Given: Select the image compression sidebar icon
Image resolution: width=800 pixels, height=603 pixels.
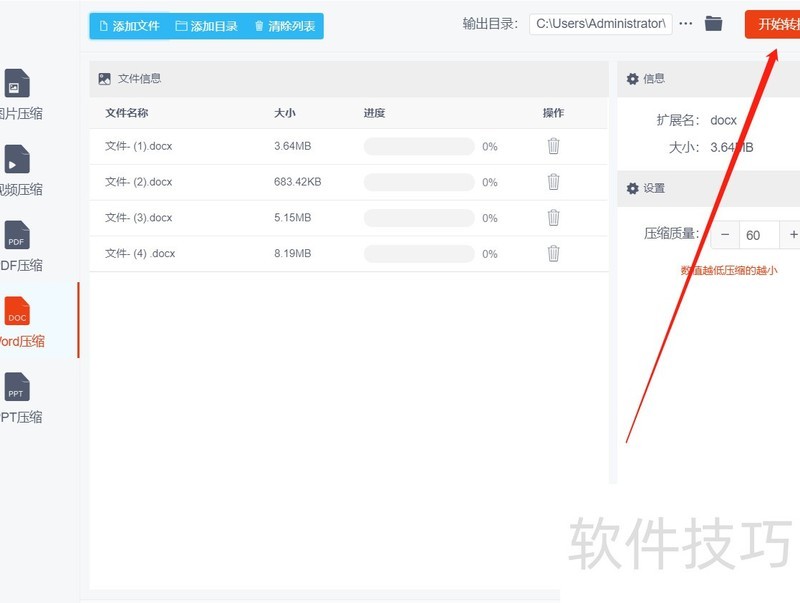Looking at the screenshot, I should point(18,84).
